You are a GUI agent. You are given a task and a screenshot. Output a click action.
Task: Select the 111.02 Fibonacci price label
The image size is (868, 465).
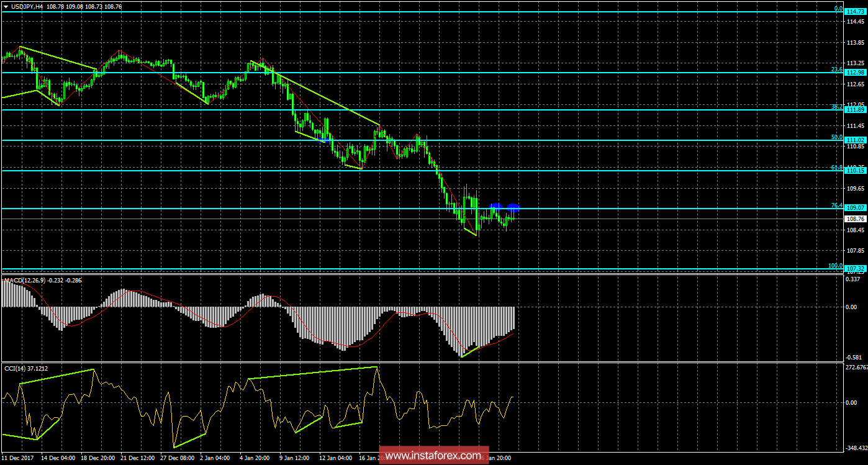point(856,141)
